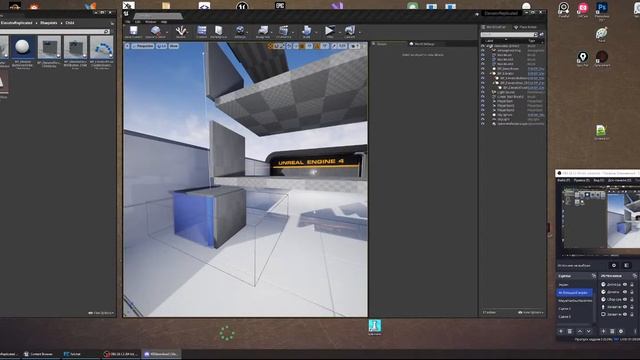Select the highlighted scene in the OBS scenes list
Screen dimensions: 640x360
pos(575,293)
